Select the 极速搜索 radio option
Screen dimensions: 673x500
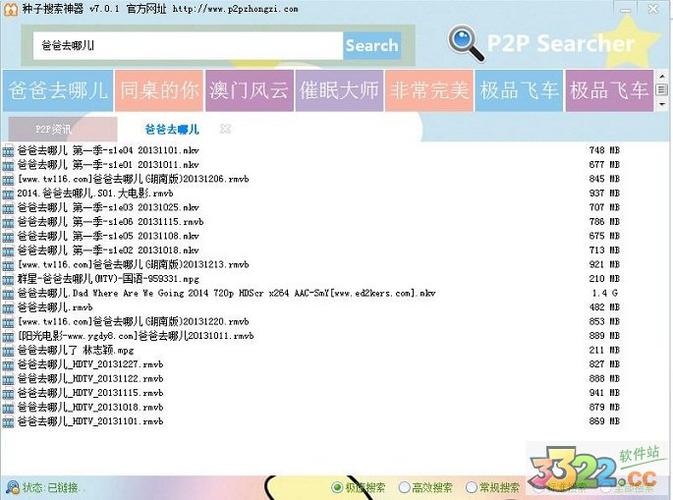(x=337, y=488)
